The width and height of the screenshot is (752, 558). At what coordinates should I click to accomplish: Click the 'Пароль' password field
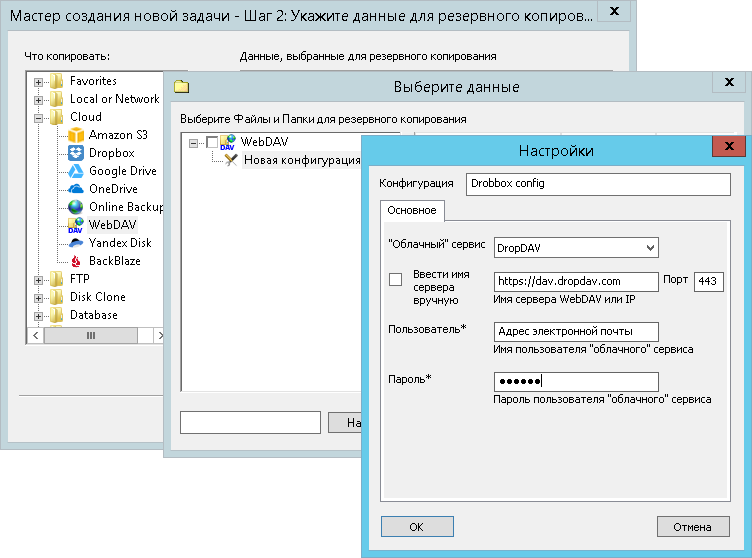tap(576, 382)
